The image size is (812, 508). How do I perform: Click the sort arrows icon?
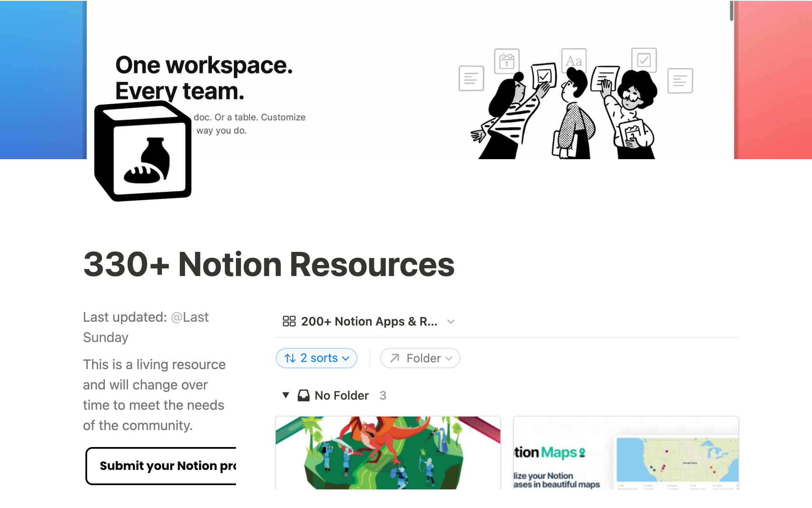pyautogui.click(x=290, y=358)
